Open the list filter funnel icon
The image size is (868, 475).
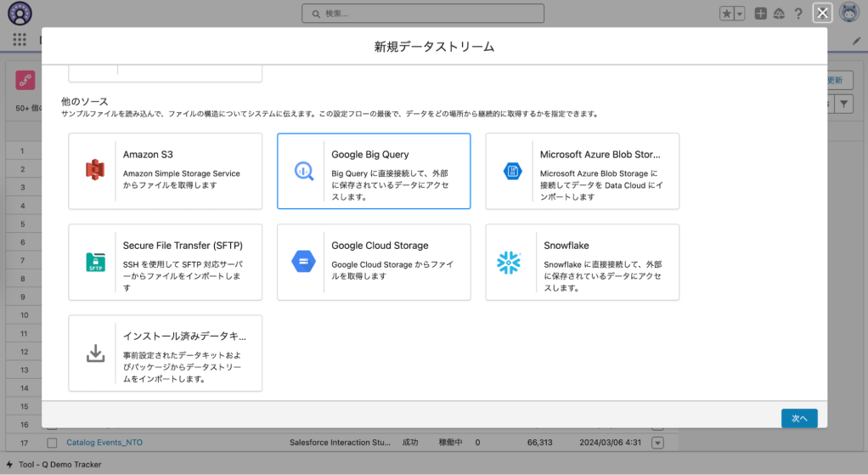click(843, 104)
